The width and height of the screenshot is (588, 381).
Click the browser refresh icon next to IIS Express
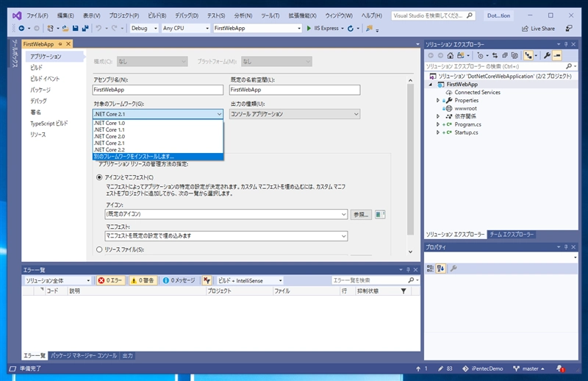(x=351, y=28)
